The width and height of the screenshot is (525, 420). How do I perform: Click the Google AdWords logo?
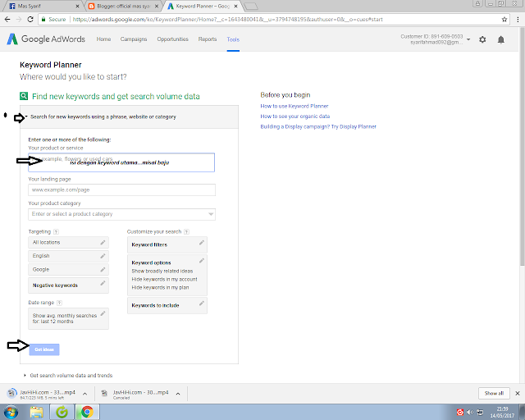tap(46, 39)
